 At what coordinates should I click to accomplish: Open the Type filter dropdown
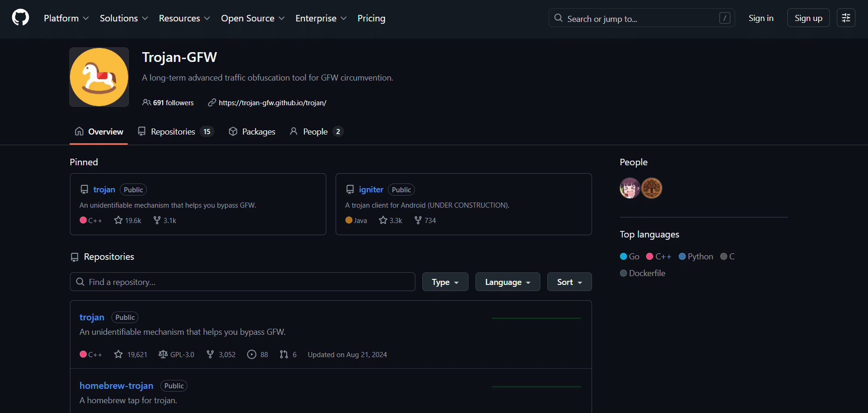tap(445, 282)
